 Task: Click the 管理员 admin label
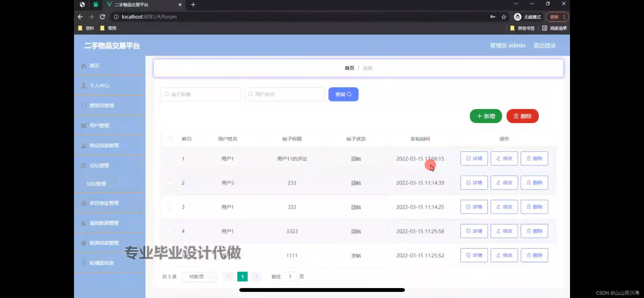(x=507, y=45)
